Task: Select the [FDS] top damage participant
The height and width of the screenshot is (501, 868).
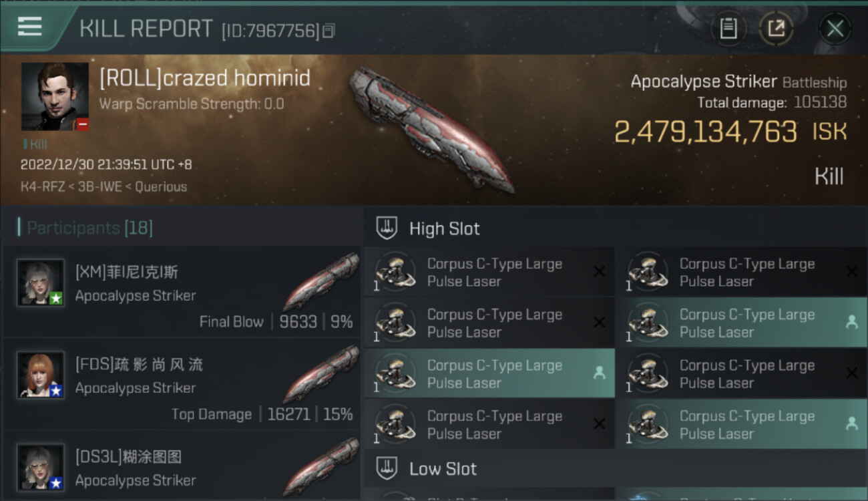Action: pyautogui.click(x=182, y=387)
